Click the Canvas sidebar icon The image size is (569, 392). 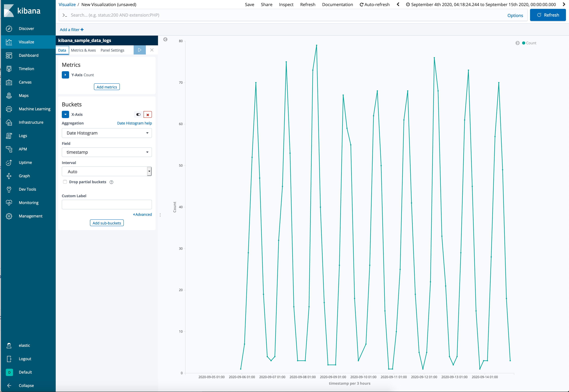point(9,82)
